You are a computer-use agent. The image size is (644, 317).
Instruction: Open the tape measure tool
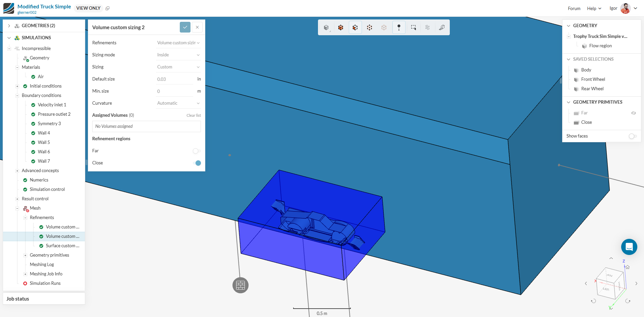click(x=442, y=28)
